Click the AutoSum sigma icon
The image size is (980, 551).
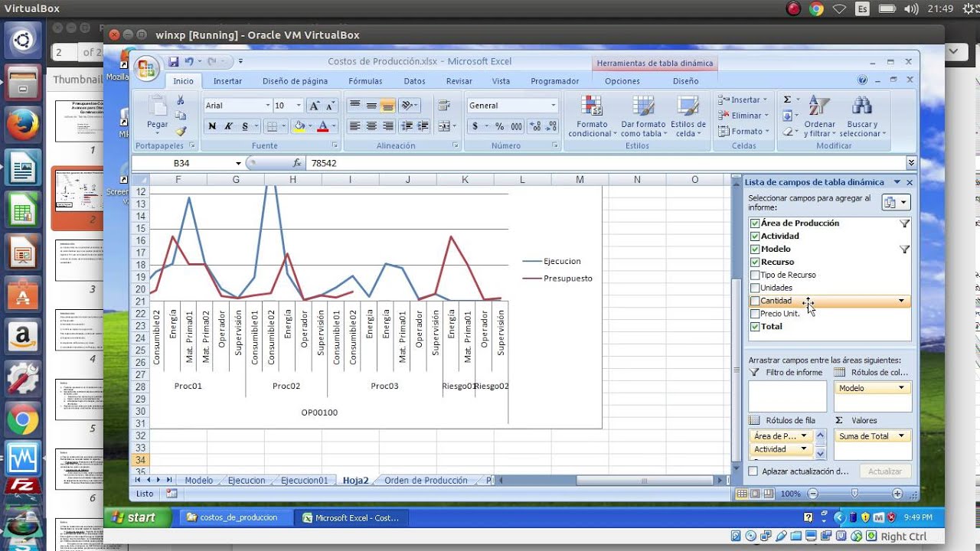click(x=787, y=99)
